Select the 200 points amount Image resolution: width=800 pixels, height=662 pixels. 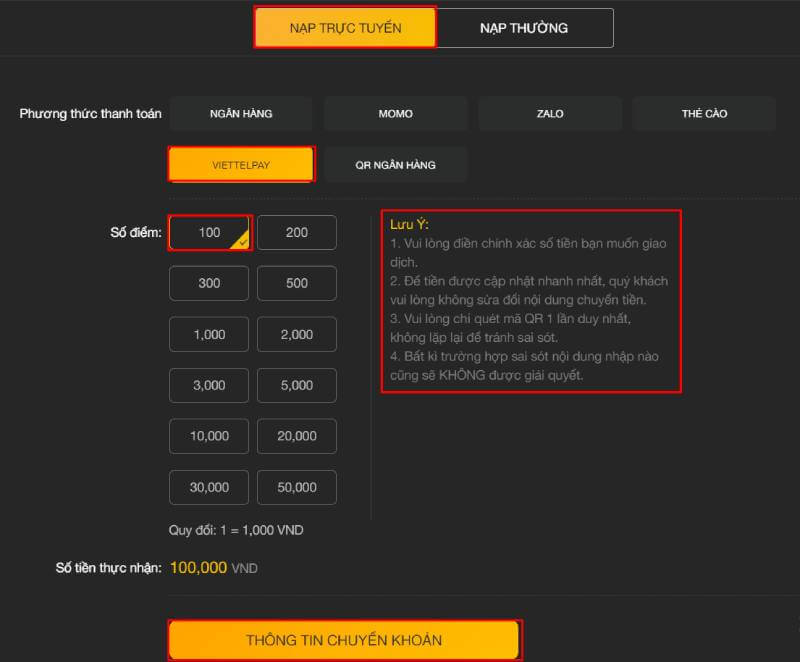point(297,233)
